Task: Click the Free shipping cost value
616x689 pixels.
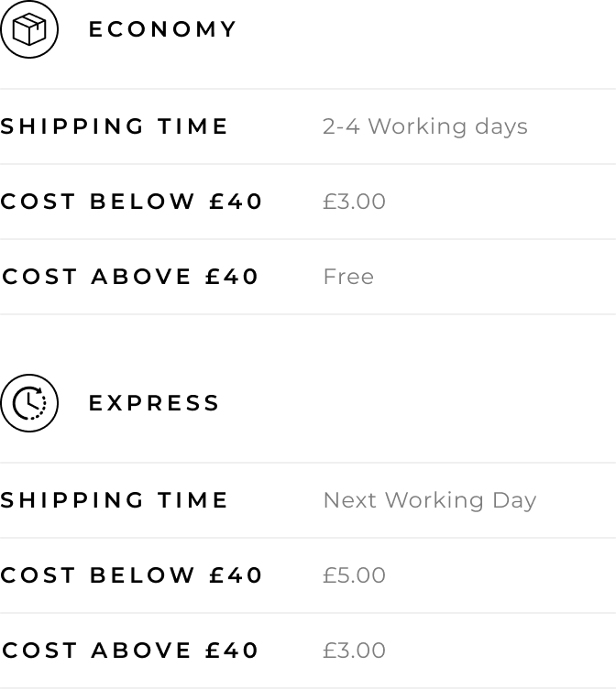Action: tap(348, 277)
